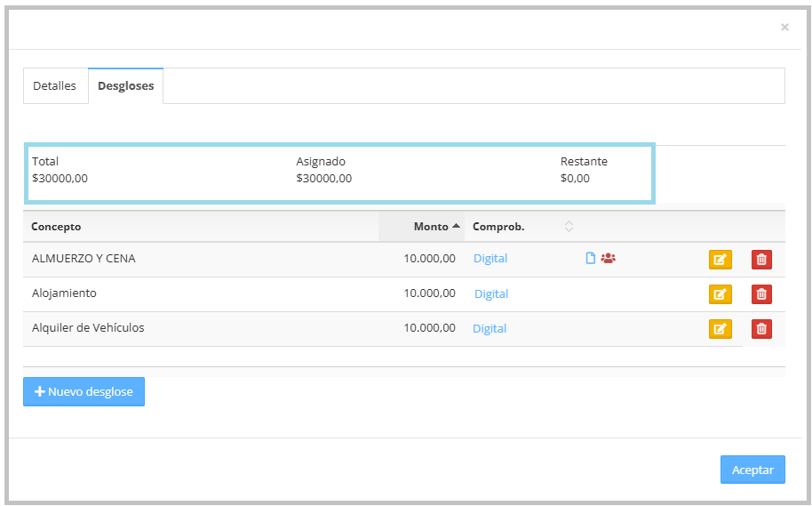Click edit icon for Alojamiento

[720, 294]
